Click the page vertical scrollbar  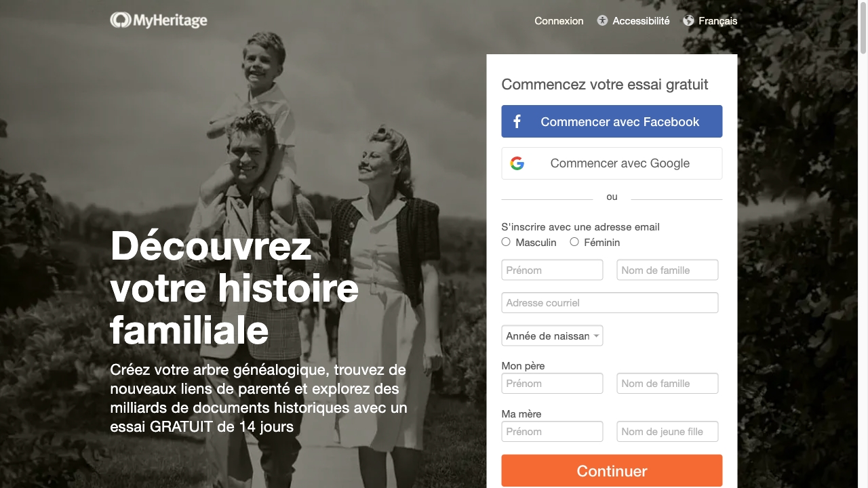pyautogui.click(x=863, y=244)
